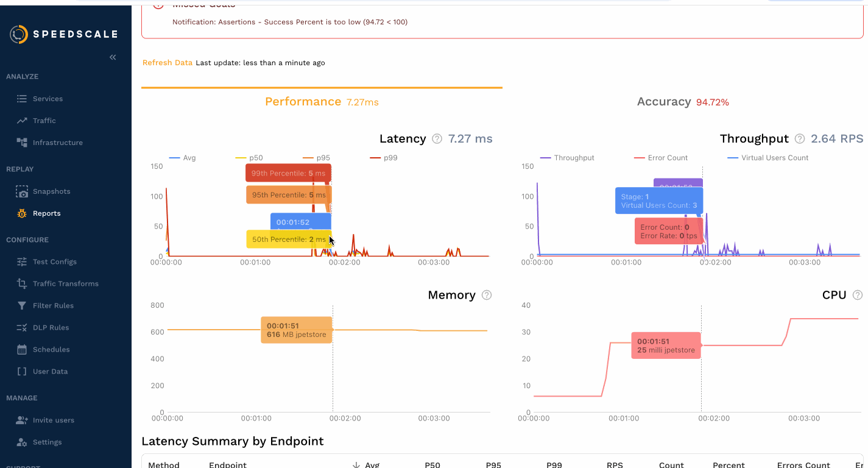Image resolution: width=868 pixels, height=468 pixels.
Task: Click the Reports bug icon
Action: click(22, 213)
